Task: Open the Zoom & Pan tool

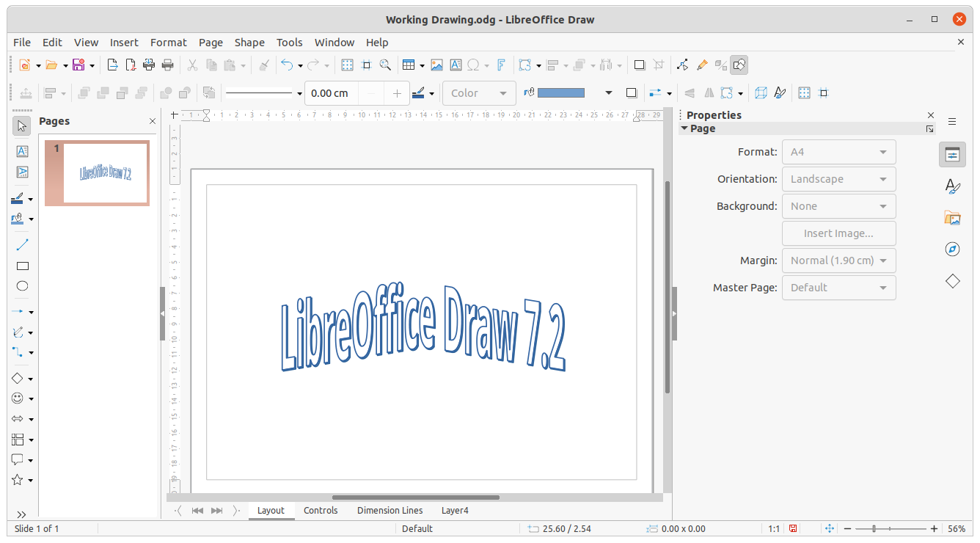Action: click(385, 65)
